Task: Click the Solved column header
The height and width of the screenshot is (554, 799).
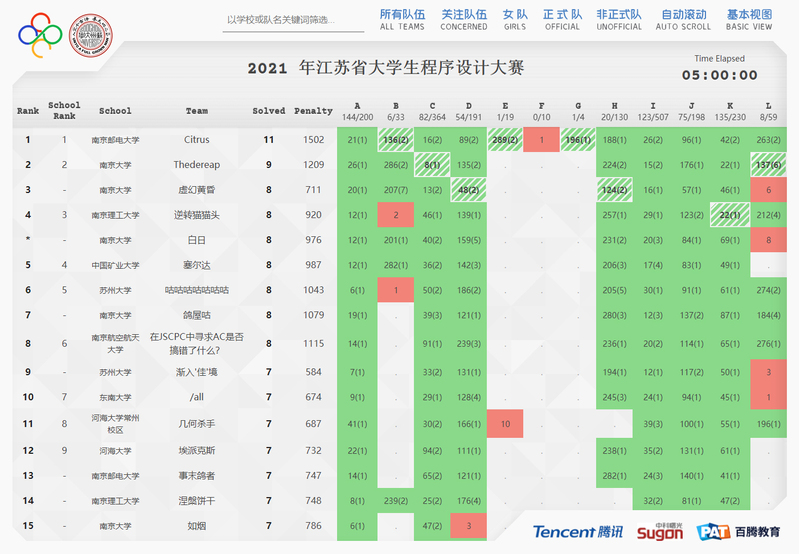Action: click(268, 111)
